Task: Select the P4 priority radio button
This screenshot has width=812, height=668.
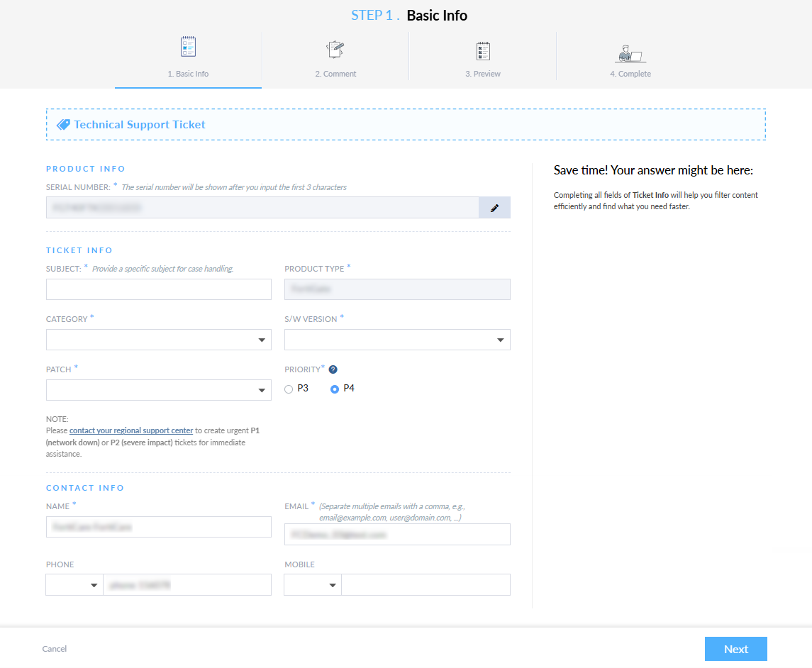Action: (x=335, y=389)
